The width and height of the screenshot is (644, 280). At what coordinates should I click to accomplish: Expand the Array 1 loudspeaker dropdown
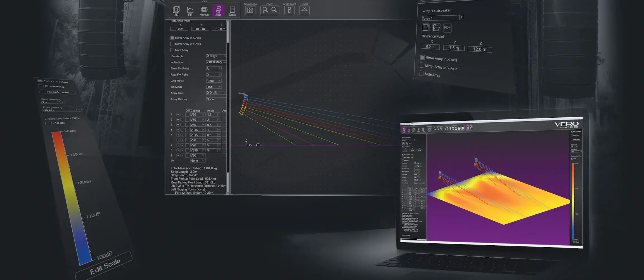(x=461, y=18)
